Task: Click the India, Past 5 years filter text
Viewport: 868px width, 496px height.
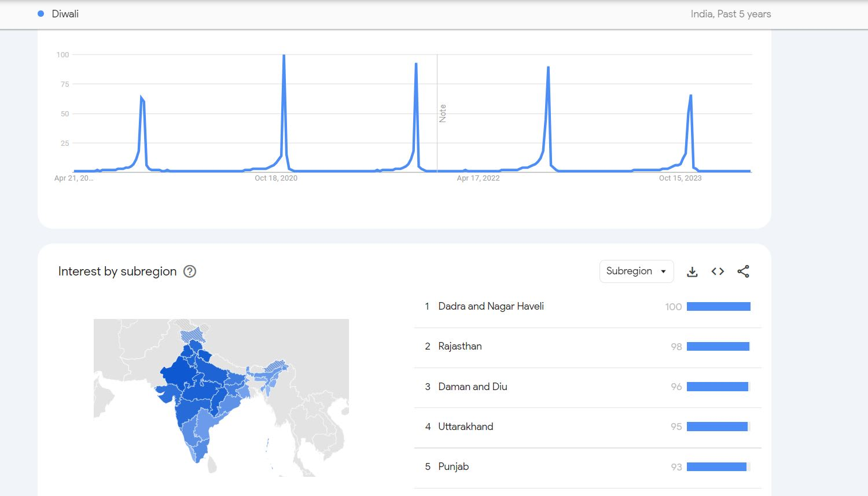Action: pos(731,14)
